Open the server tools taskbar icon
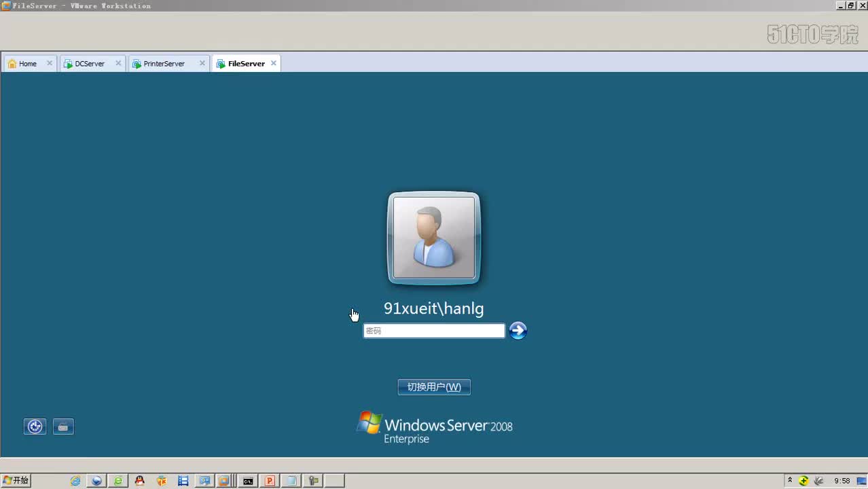Screen dimensions: 868x489 pyautogui.click(x=313, y=481)
